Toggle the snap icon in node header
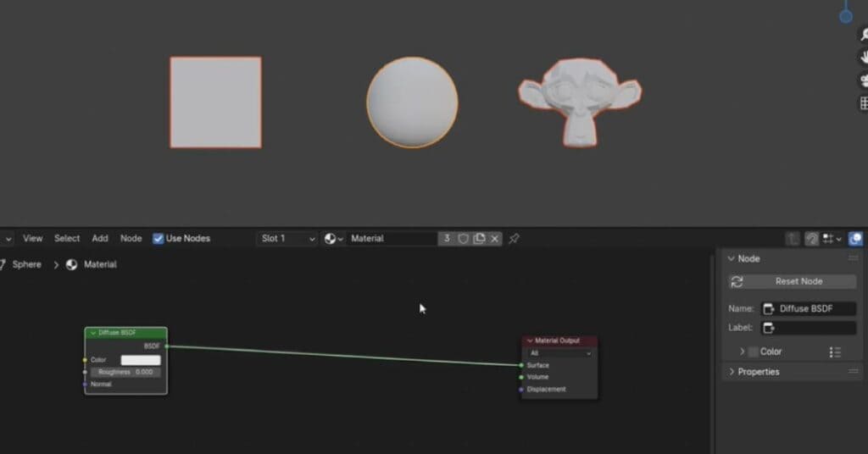This screenshot has height=454, width=868. pyautogui.click(x=811, y=240)
